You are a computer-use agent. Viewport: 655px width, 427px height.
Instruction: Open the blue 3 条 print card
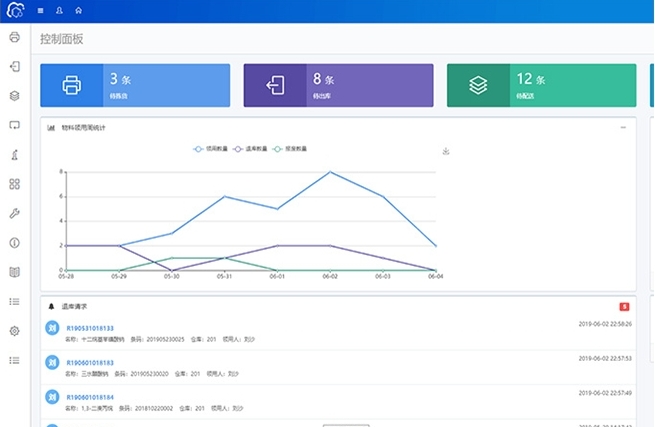[x=135, y=85]
